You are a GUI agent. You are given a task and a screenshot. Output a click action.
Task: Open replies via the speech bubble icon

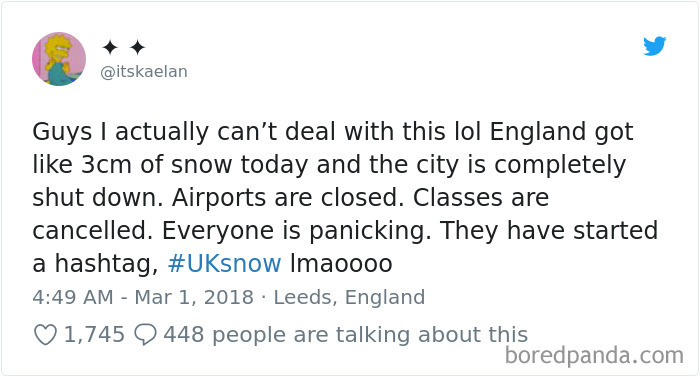(x=146, y=335)
